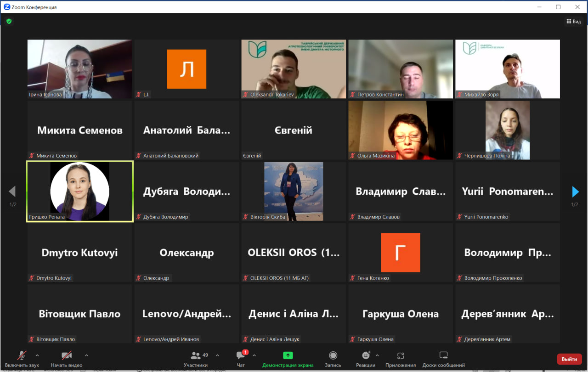
Task: Open the Приложения apps panel
Action: [x=401, y=358]
